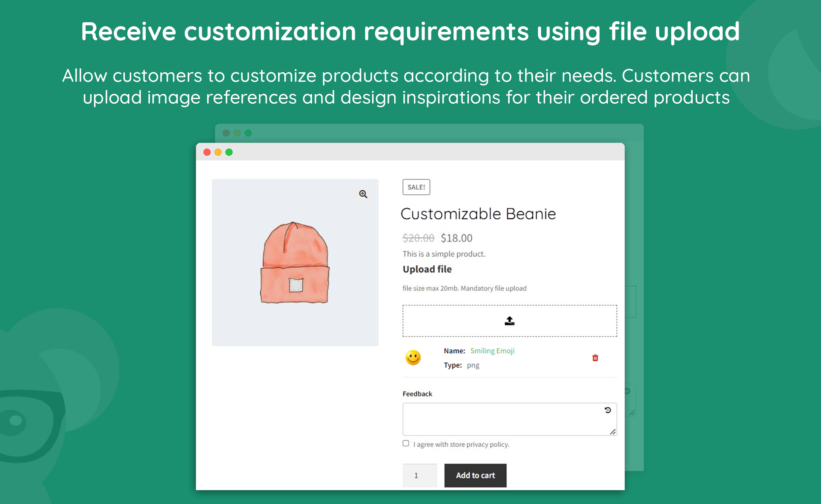Click the upload arrow icon in dashed dropzone

pos(509,321)
